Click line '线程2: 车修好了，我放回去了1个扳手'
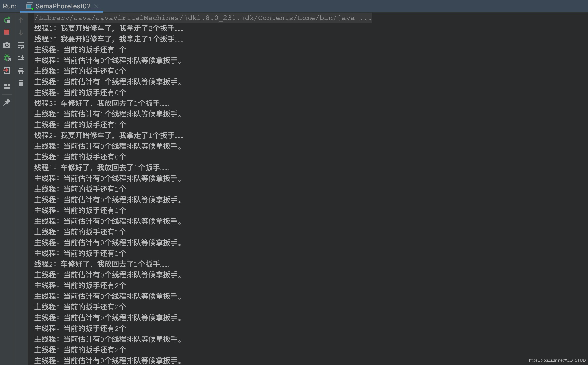Image resolution: width=588 pixels, height=365 pixels. (x=101, y=264)
